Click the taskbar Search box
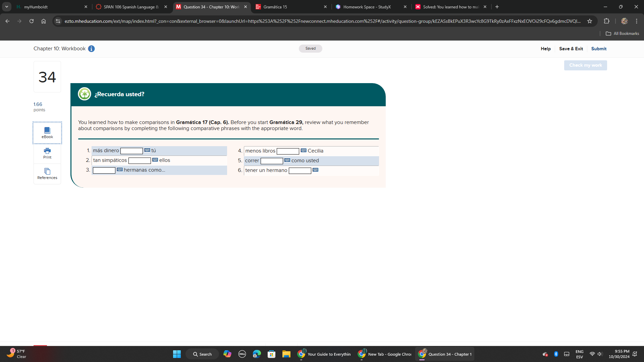 (x=203, y=354)
